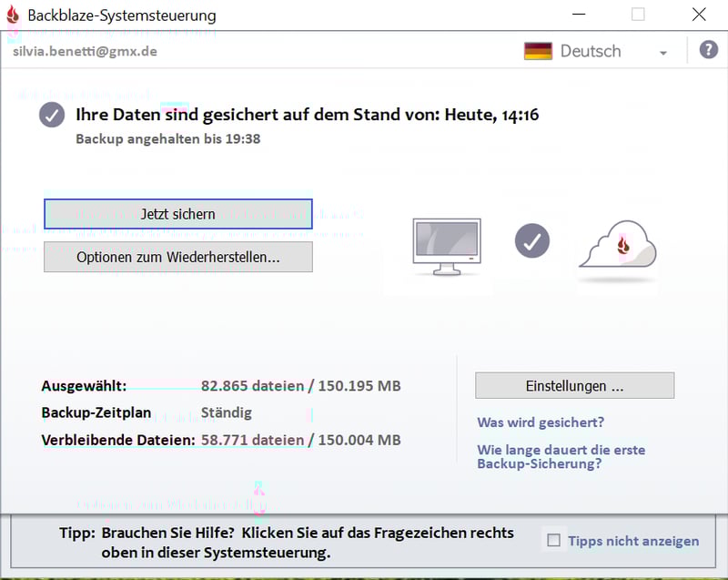This screenshot has height=580, width=728.
Task: Click the checkmark icon beside backup status
Action: click(x=52, y=116)
